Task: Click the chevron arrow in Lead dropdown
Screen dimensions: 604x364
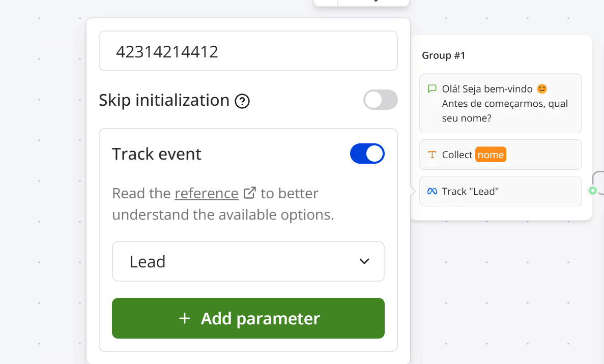Action: tap(364, 261)
